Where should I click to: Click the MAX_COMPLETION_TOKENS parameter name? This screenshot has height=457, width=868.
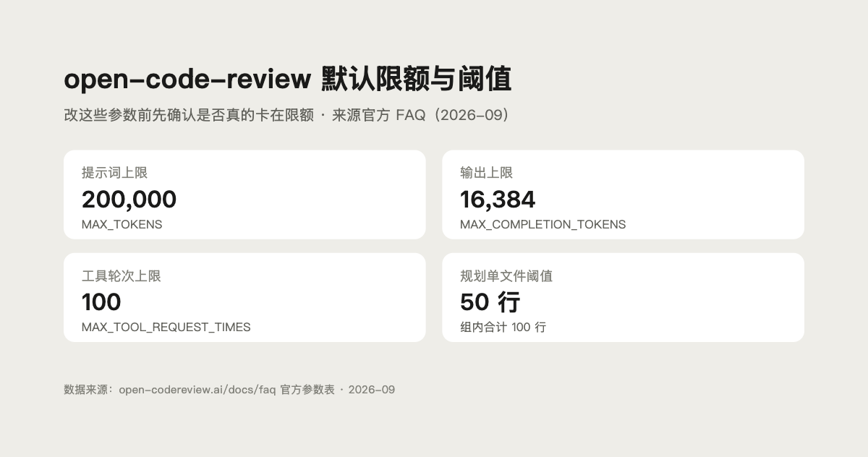click(x=542, y=224)
